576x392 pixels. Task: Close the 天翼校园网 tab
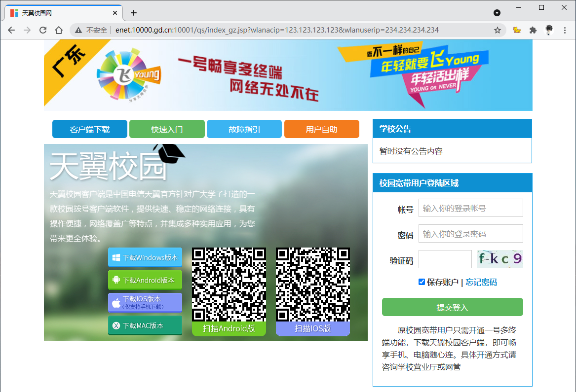(x=115, y=13)
